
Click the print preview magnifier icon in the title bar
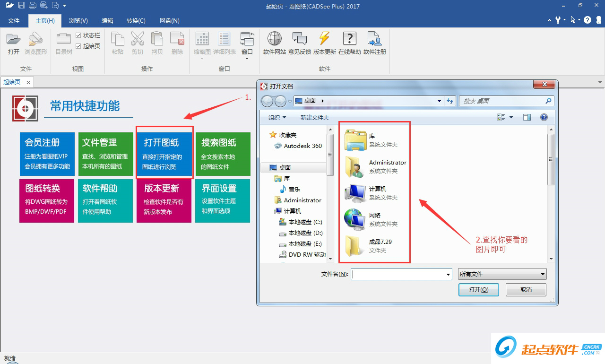click(55, 6)
